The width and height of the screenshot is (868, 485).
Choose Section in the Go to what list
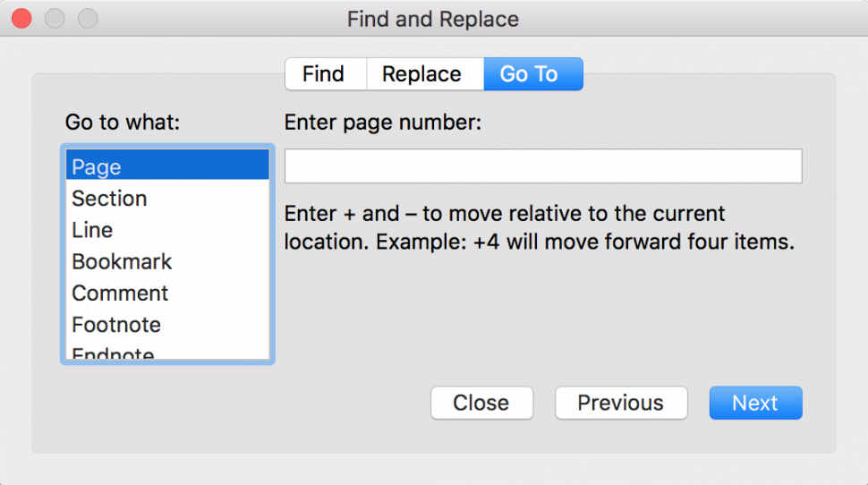coord(167,199)
